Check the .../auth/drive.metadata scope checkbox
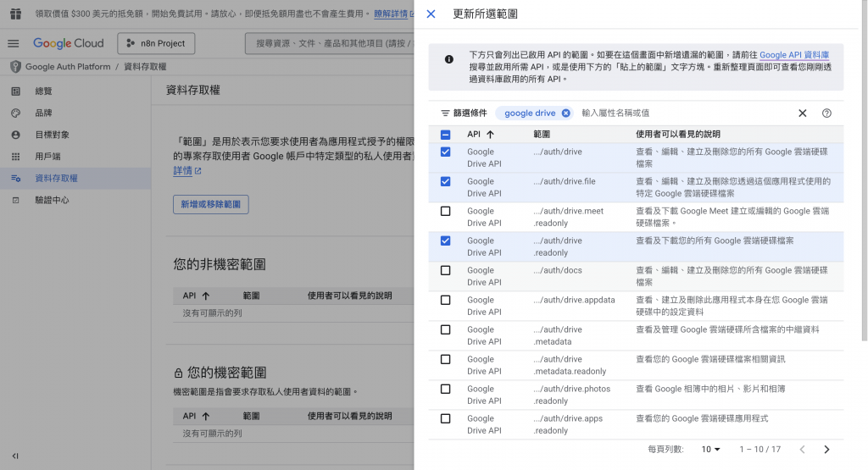The image size is (868, 470). (x=446, y=329)
